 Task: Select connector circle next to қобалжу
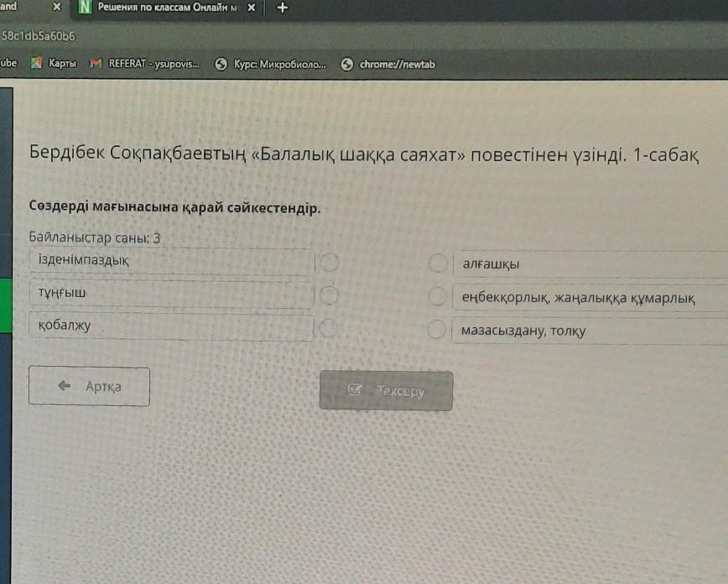pyautogui.click(x=328, y=327)
